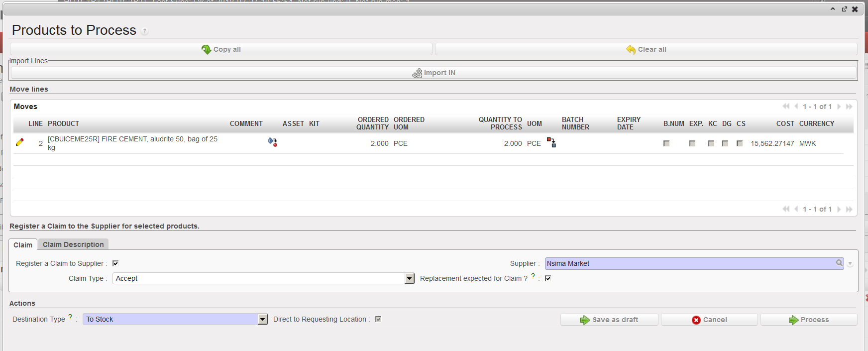Click the split line icon beside PCE
This screenshot has height=351, width=868.
tap(551, 143)
